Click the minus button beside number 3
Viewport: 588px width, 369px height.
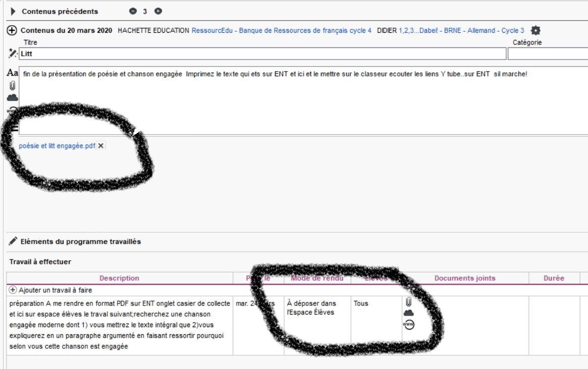click(x=133, y=11)
